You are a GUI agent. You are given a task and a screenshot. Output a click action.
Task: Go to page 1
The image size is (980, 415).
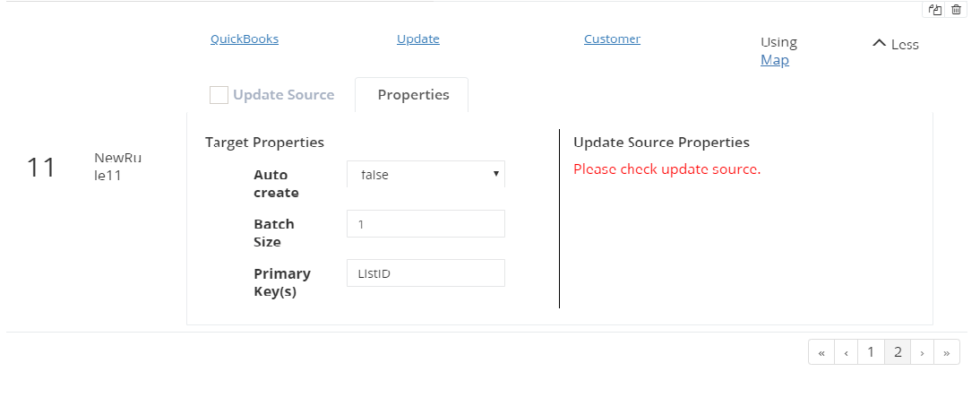click(x=871, y=352)
